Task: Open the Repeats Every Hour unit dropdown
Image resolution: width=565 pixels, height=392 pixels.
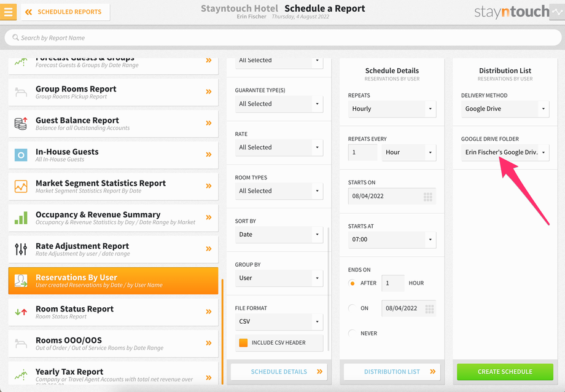Action: pos(409,152)
